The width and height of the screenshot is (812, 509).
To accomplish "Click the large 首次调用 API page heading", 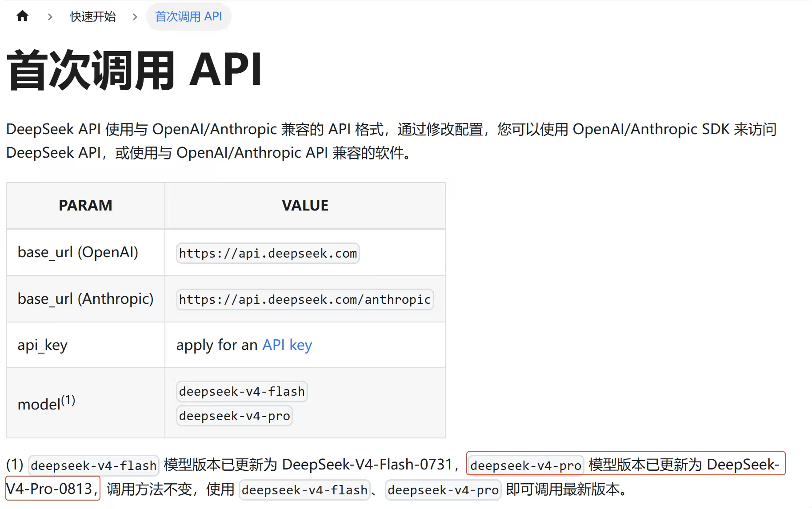I will coord(134,70).
